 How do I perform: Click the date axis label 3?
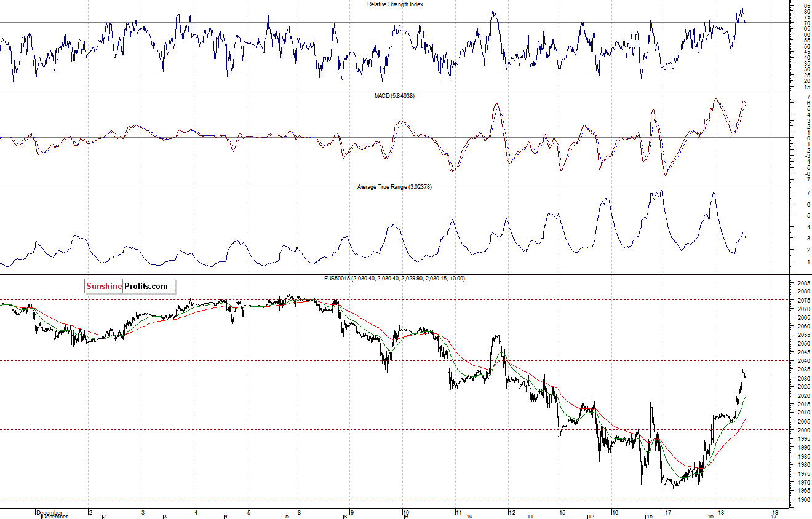tap(143, 512)
